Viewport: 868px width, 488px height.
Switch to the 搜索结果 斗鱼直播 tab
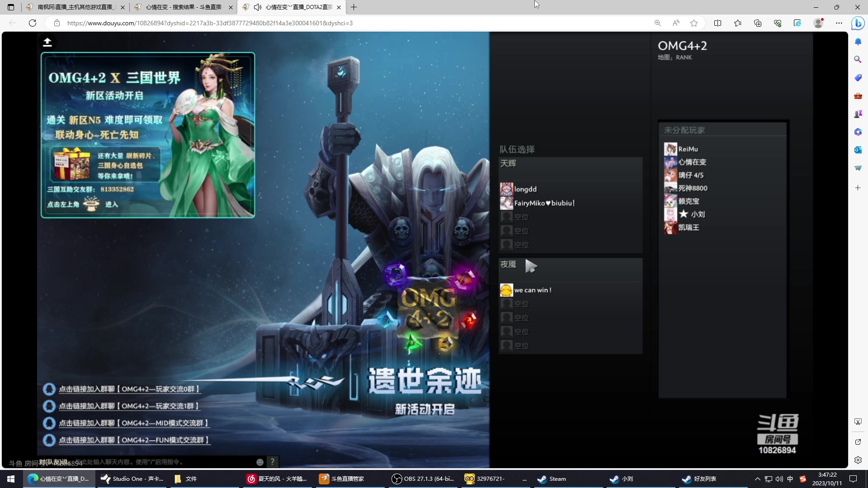pyautogui.click(x=184, y=7)
